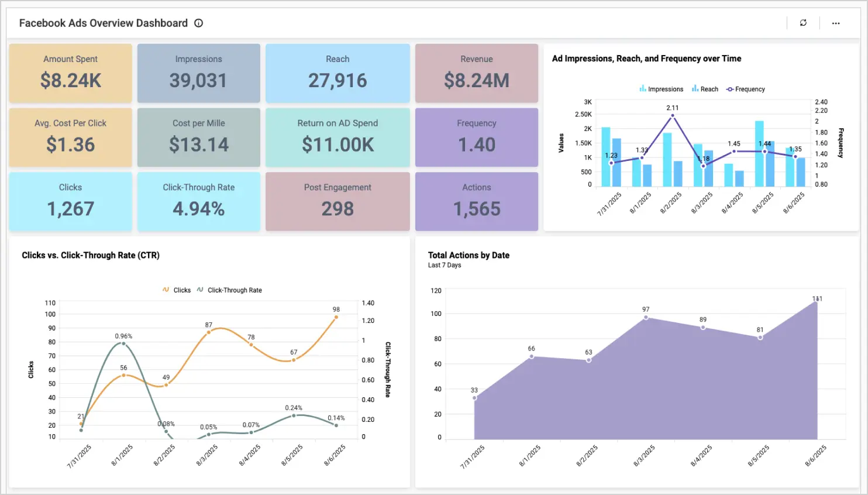Hide the Frequency line using its legend entry
This screenshot has width=868, height=495.
747,89
